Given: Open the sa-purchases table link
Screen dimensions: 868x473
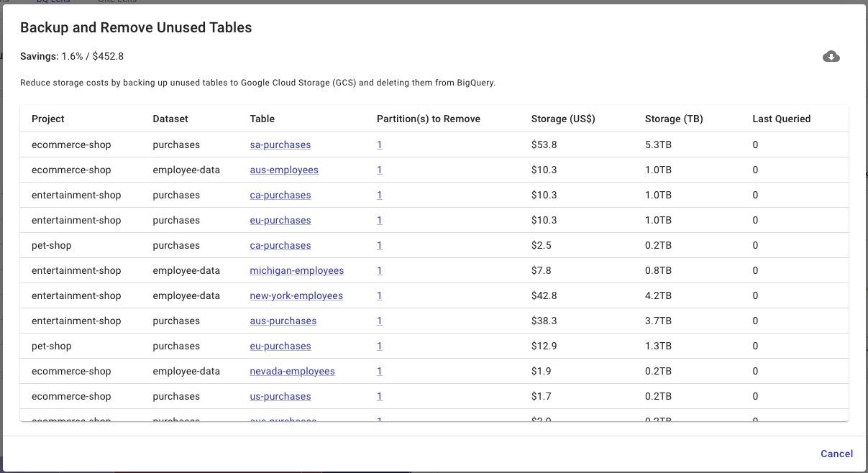Looking at the screenshot, I should [280, 144].
